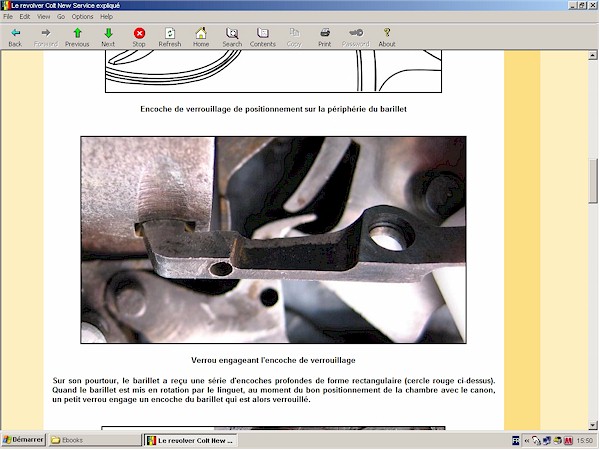Click the vertical scrollbar down arrow
600x450 pixels.
pyautogui.click(x=593, y=426)
